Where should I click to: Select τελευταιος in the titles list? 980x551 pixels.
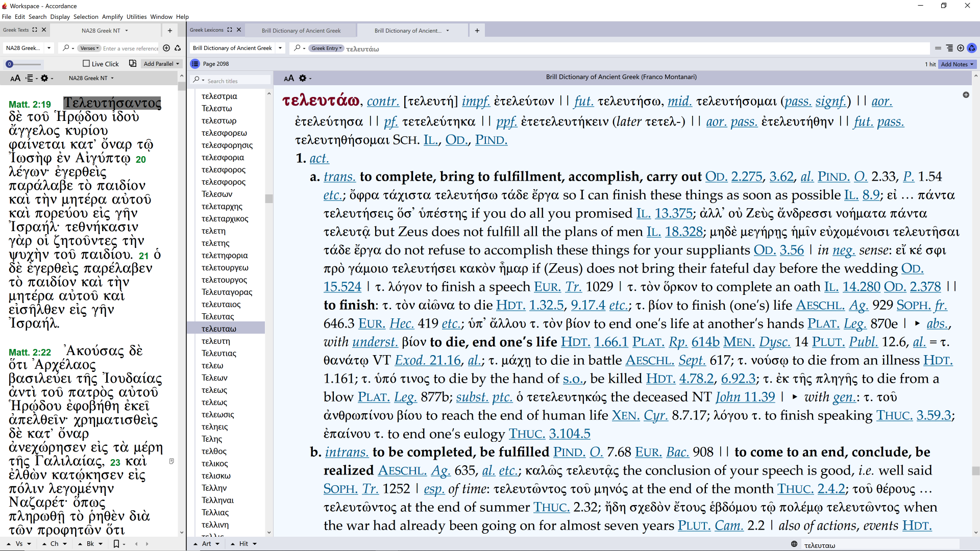[x=221, y=305]
